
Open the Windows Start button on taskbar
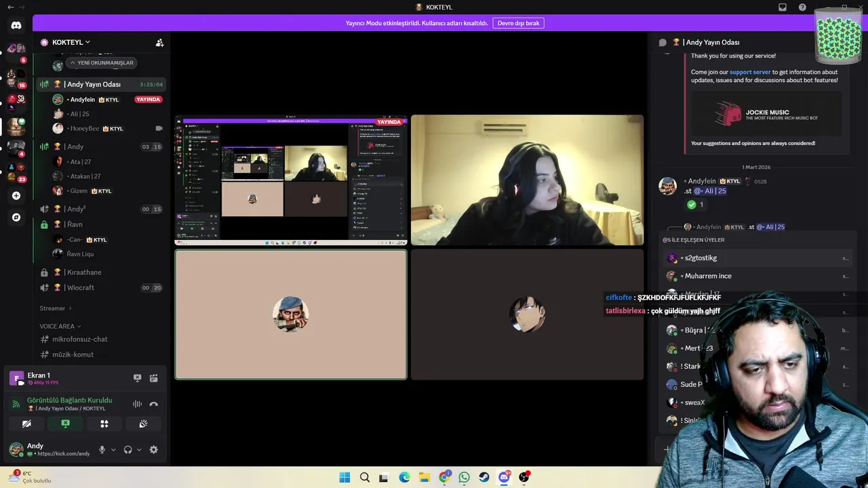click(344, 477)
